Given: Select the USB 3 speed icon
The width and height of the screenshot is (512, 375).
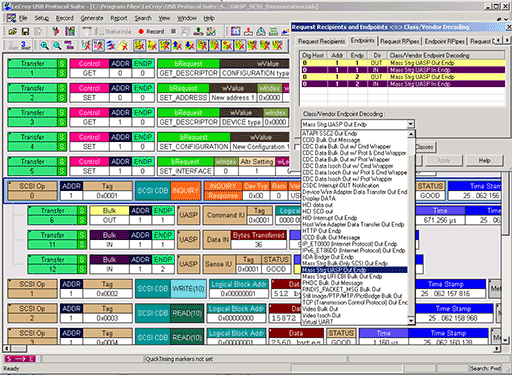Looking at the screenshot, I should (x=25, y=45).
